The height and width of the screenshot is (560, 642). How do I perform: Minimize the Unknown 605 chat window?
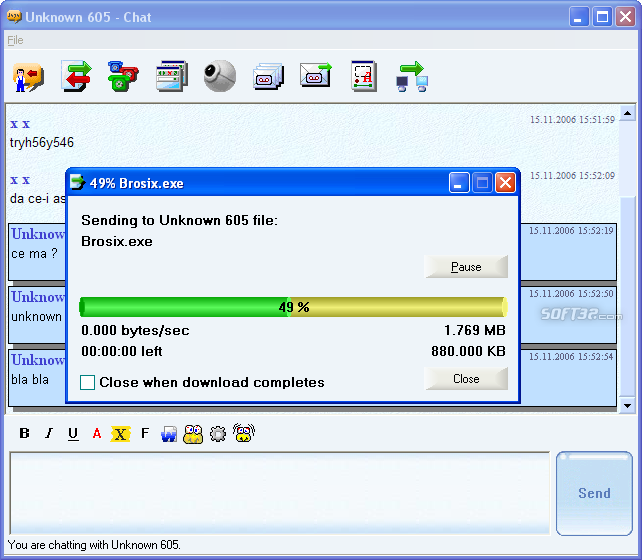(579, 17)
